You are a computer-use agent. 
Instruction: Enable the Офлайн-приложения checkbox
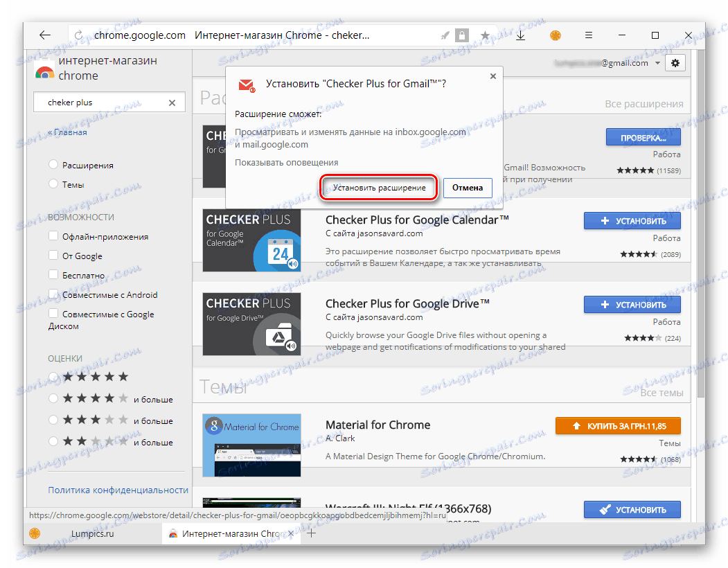pyautogui.click(x=53, y=236)
